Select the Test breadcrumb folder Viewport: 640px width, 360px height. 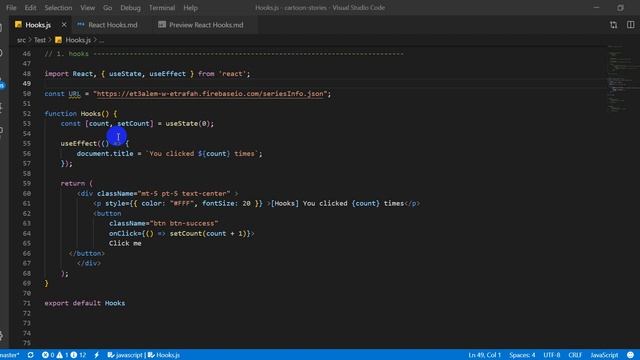40,40
